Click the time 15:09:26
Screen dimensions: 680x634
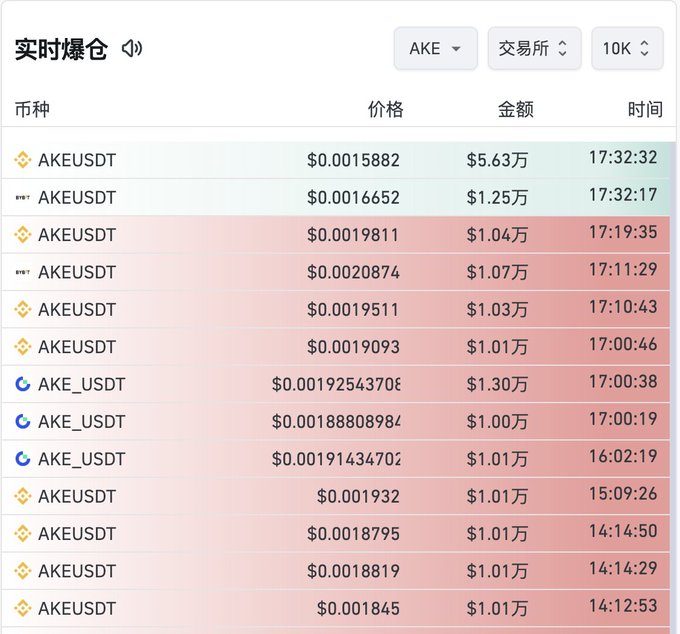tap(623, 493)
